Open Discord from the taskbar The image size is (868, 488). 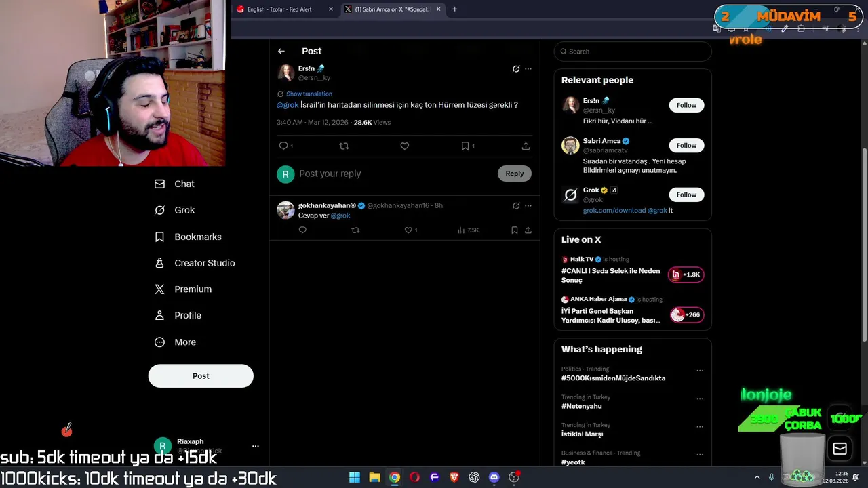click(494, 477)
